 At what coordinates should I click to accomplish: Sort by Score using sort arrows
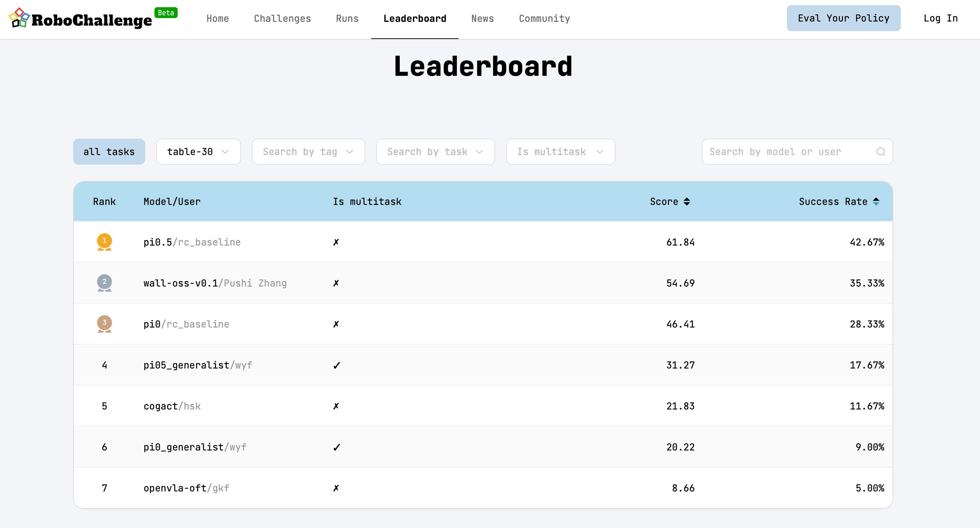(x=687, y=202)
